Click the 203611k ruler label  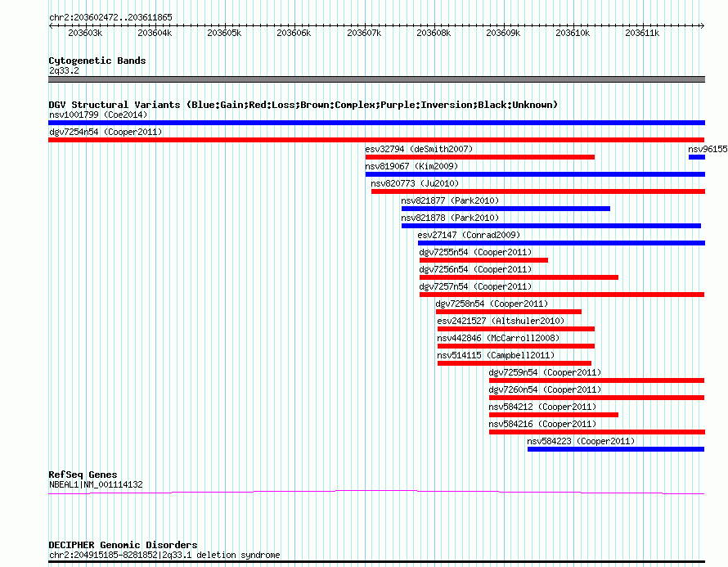pos(643,33)
